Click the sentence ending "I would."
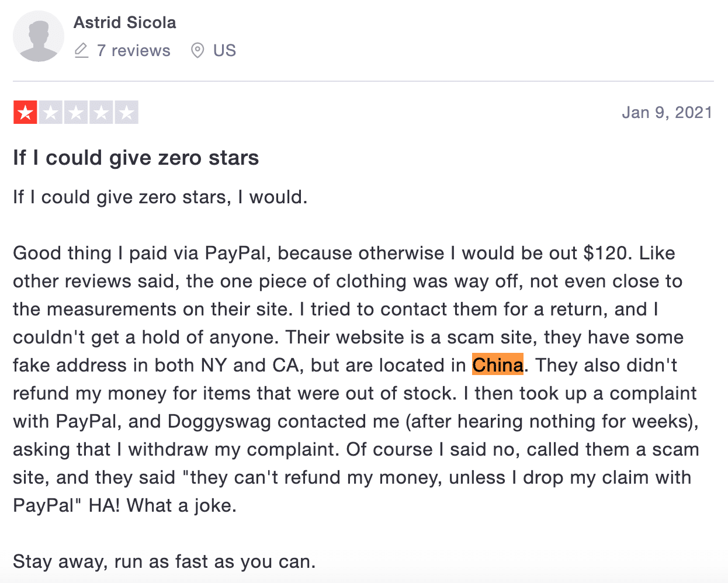The height and width of the screenshot is (583, 728). point(160,197)
